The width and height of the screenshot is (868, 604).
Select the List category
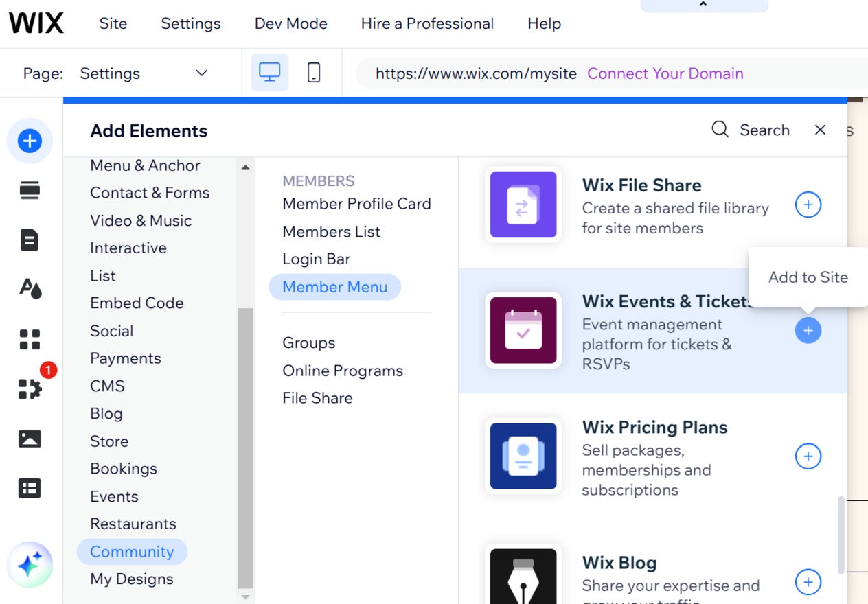point(103,275)
